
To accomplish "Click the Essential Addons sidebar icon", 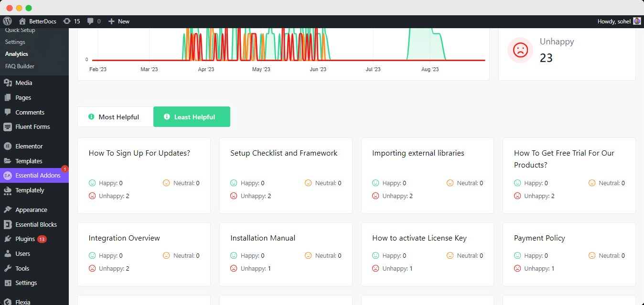I will (8, 175).
